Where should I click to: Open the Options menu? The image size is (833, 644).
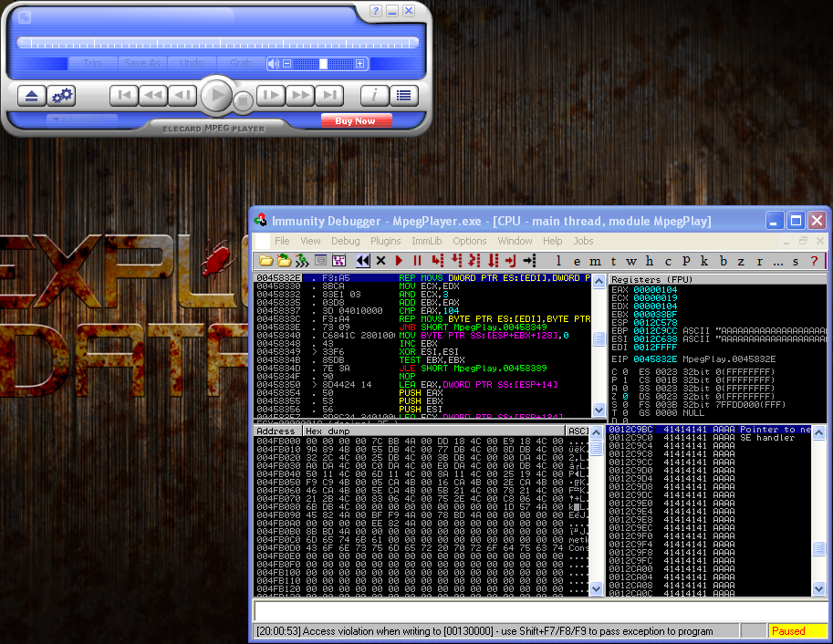[x=470, y=241]
